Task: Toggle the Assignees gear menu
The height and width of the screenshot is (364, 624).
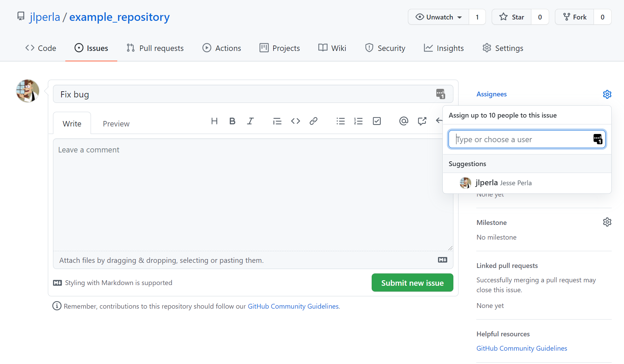Action: pos(607,94)
